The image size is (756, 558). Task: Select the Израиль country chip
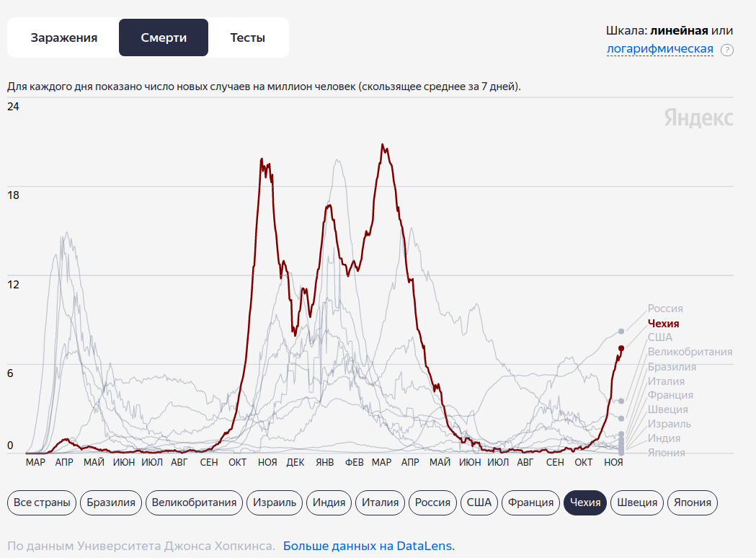point(274,502)
